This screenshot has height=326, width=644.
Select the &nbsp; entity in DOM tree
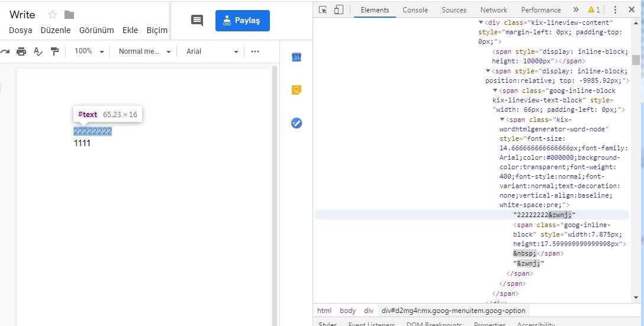coord(525,253)
